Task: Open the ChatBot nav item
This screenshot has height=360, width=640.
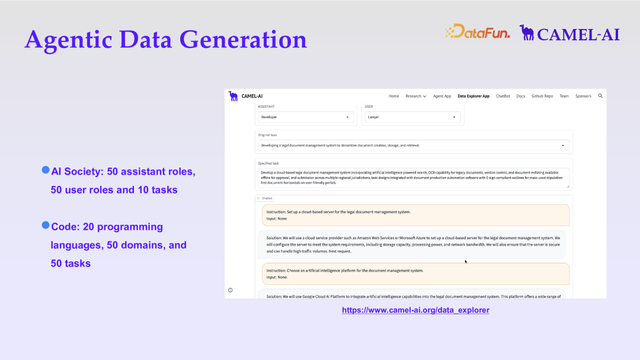Action: click(x=503, y=96)
